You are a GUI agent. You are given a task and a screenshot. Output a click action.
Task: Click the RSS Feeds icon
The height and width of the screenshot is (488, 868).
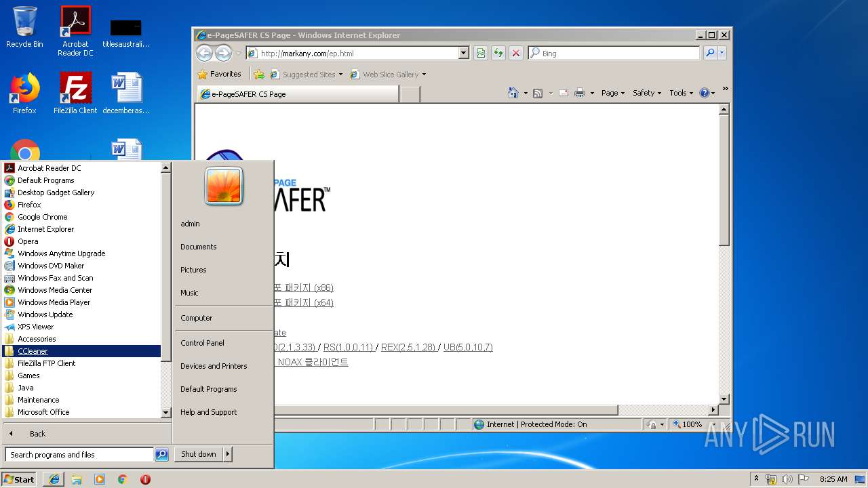pos(538,93)
